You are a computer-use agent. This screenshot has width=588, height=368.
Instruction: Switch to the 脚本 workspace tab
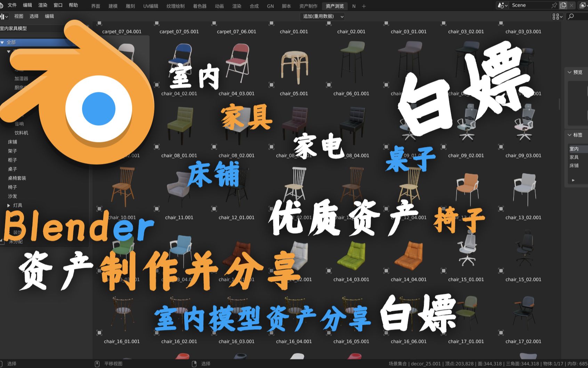coord(287,6)
